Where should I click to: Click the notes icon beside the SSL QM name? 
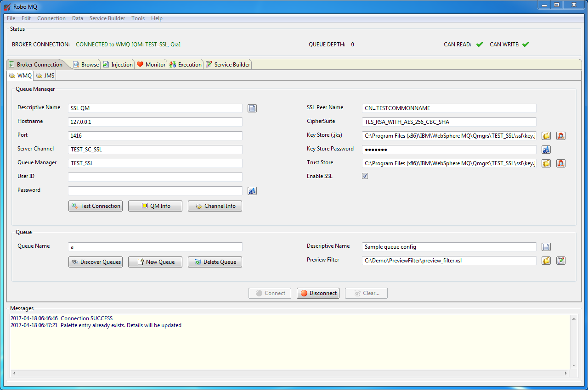point(252,108)
